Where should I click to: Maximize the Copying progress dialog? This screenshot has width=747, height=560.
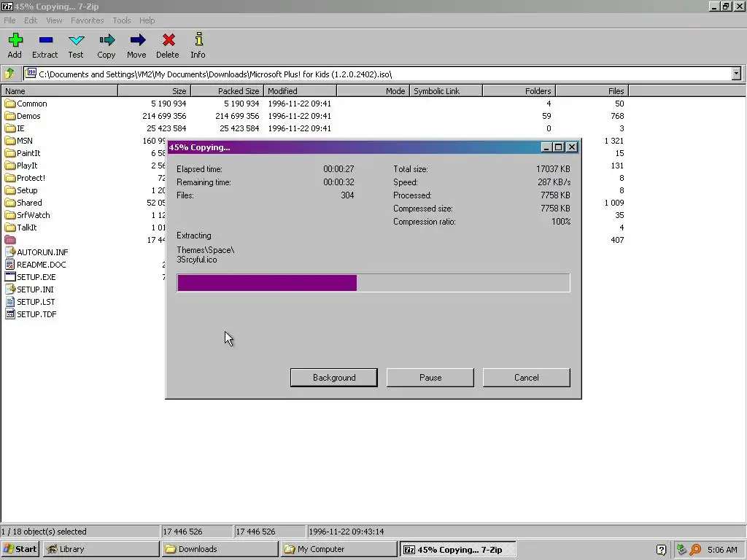pos(558,147)
